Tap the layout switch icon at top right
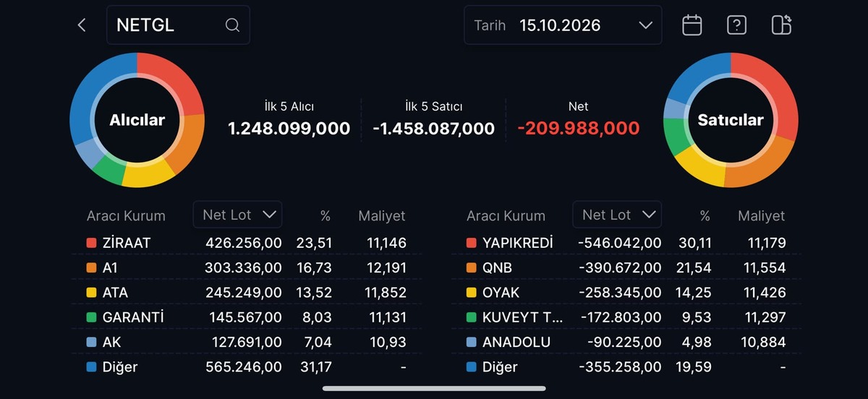Screen dimensions: 868x399 pyautogui.click(x=781, y=25)
